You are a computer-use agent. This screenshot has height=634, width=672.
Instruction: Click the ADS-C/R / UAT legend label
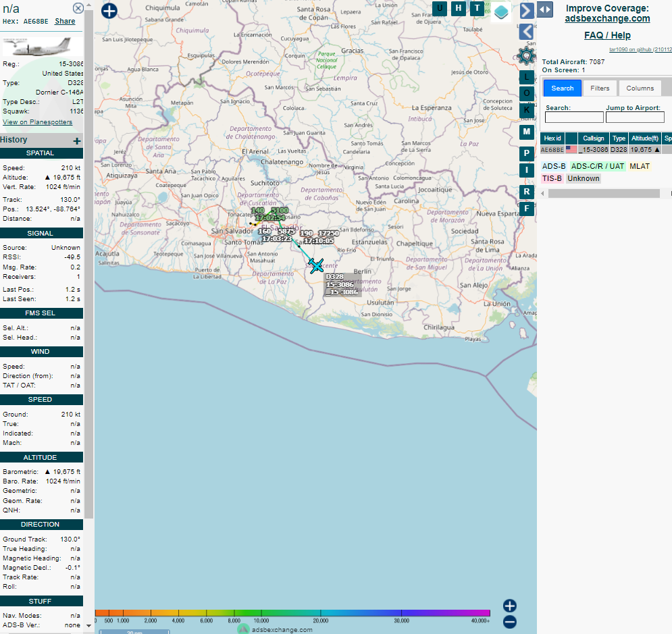tap(598, 166)
